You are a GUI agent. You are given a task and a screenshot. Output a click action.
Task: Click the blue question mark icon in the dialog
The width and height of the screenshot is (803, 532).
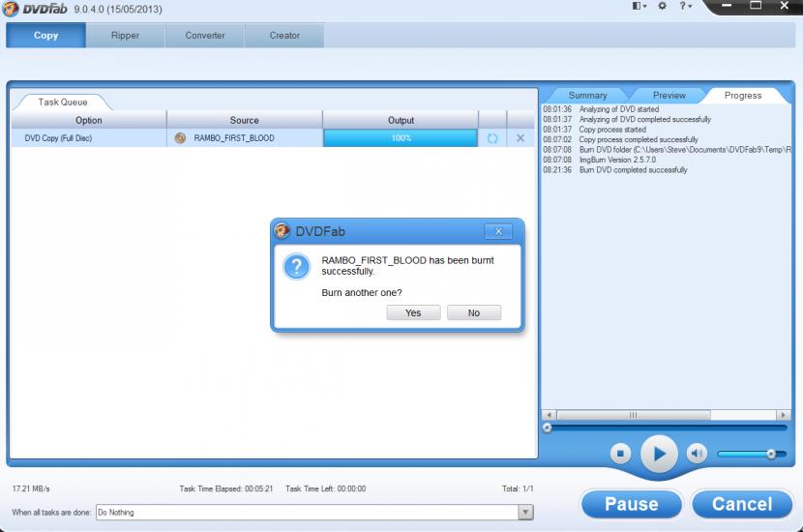pos(296,266)
